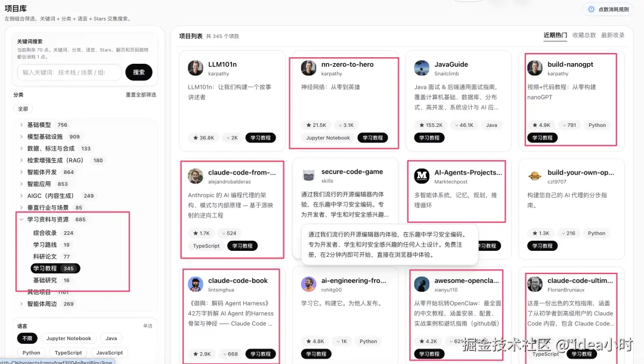
Task: Open the 点数消耗规则 info icon
Action: click(591, 10)
